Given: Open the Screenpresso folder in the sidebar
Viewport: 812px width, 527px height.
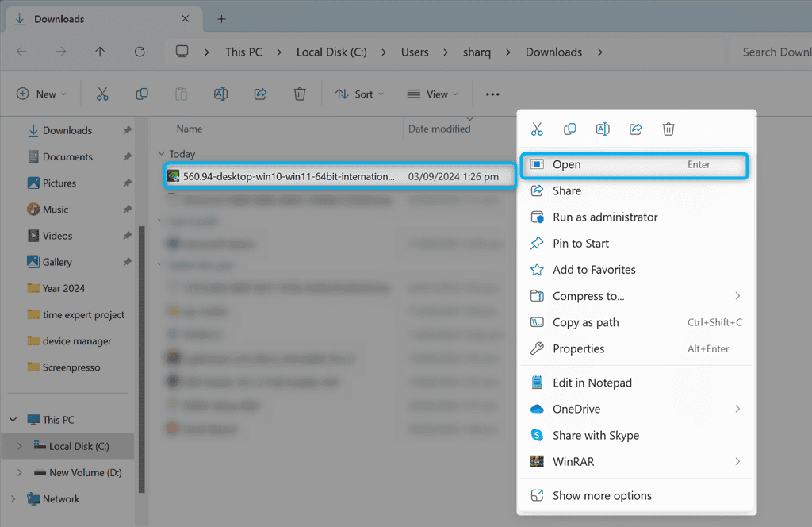Looking at the screenshot, I should [x=71, y=367].
